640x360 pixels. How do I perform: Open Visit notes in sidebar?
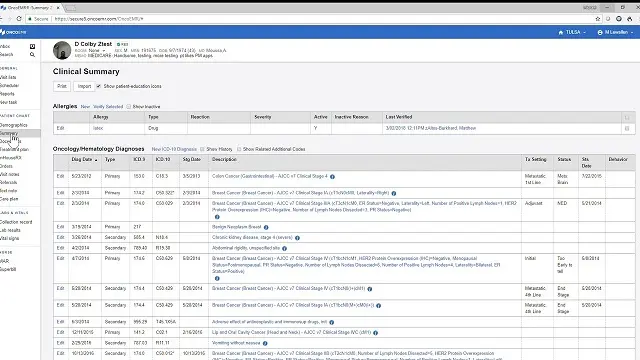pos(10,174)
